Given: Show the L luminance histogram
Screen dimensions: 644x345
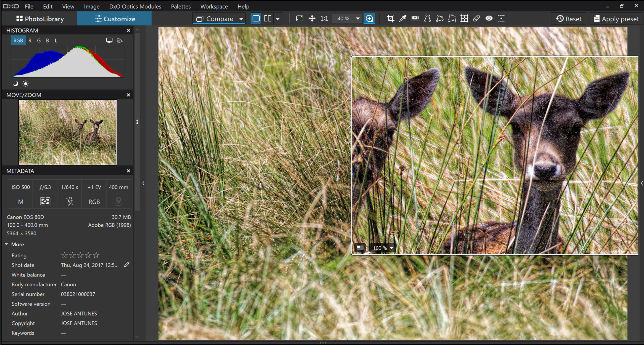Looking at the screenshot, I should click(x=56, y=41).
